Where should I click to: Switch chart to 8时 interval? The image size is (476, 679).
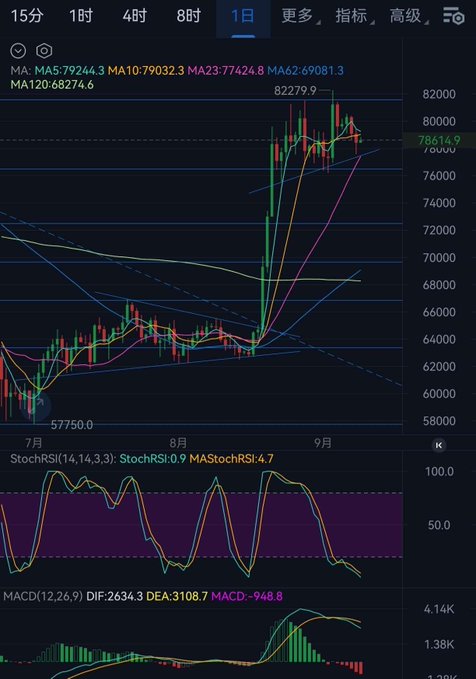click(188, 16)
